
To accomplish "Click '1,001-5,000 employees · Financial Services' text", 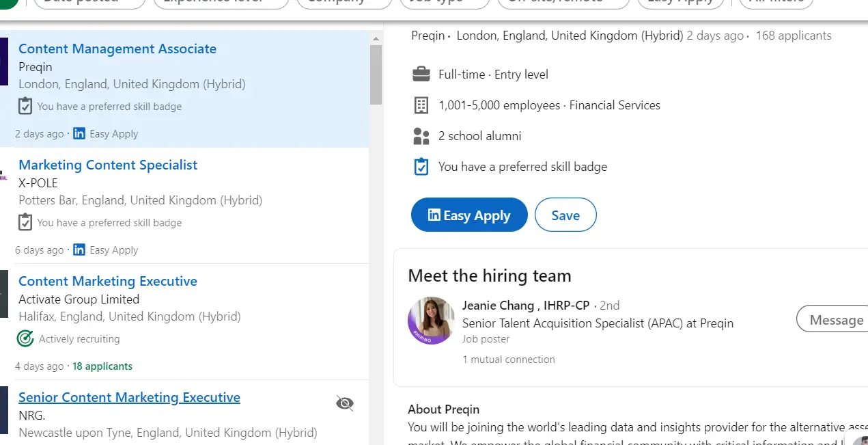I will pos(549,105).
